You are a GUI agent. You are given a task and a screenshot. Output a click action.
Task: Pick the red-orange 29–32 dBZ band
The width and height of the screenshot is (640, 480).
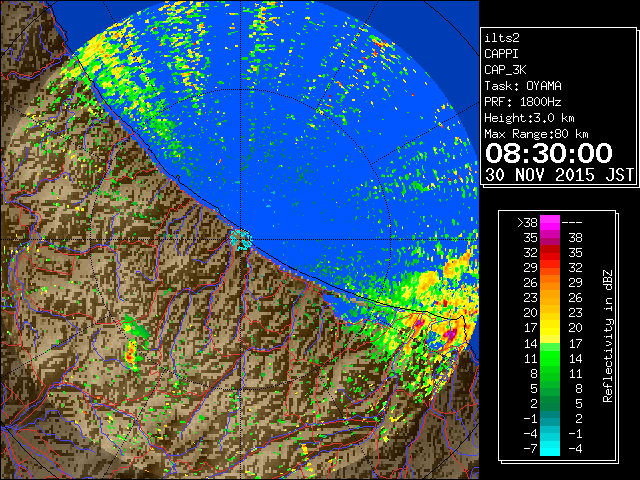pyautogui.click(x=550, y=268)
